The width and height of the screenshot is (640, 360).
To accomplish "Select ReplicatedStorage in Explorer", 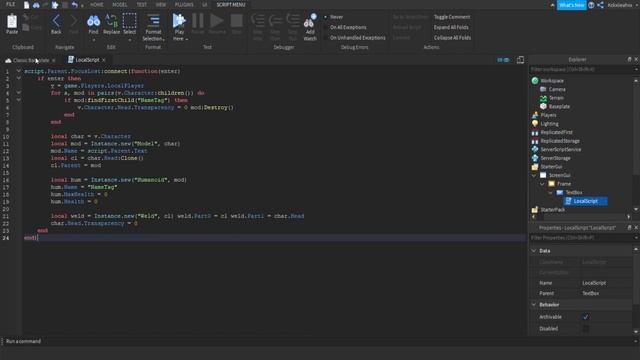I will pos(560,141).
